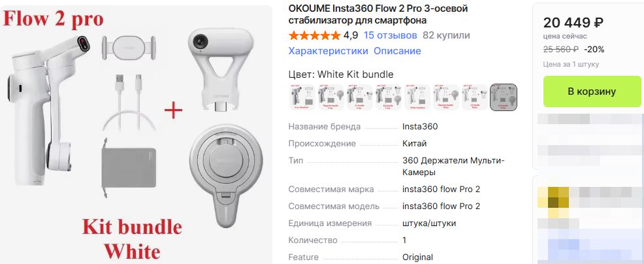Open the 15 отзывов reviews link
Viewport: 644px width, 264px height.
390,35
